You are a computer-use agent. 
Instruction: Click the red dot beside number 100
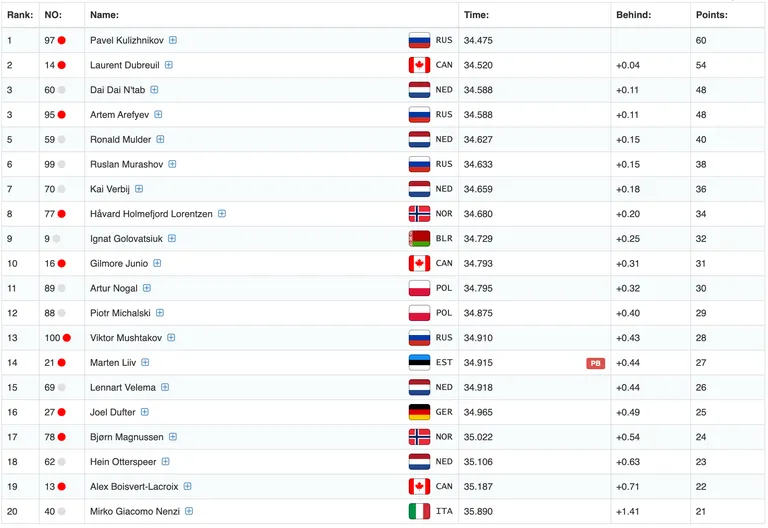click(x=67, y=337)
